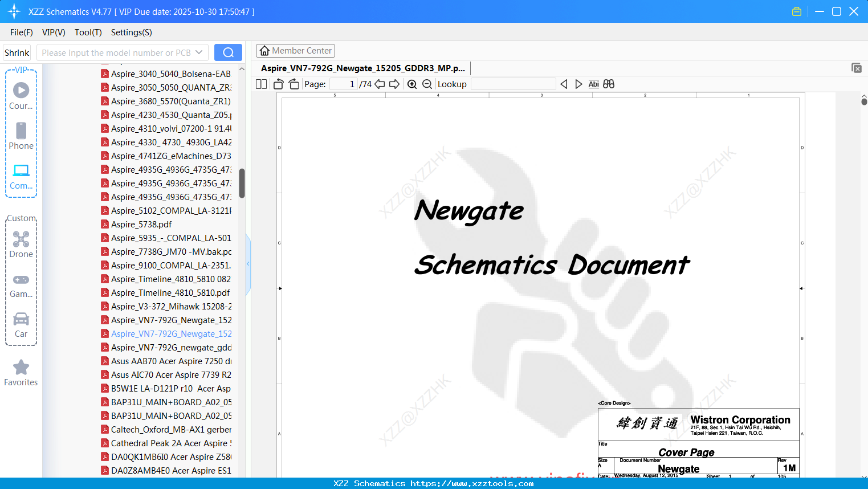Click the yellow toolbox icon in title bar
This screenshot has height=489, width=868.
pos(797,11)
